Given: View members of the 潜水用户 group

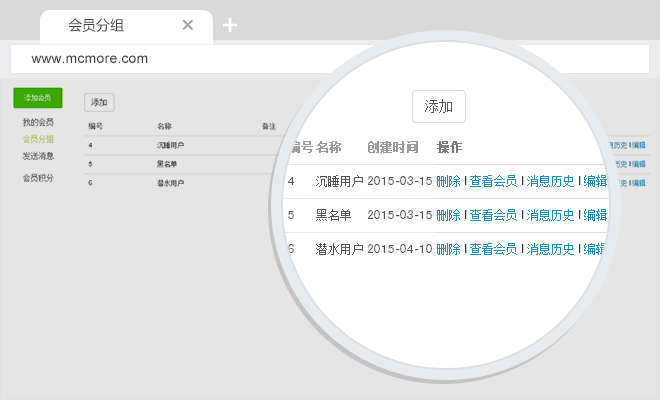Looking at the screenshot, I should 493,249.
